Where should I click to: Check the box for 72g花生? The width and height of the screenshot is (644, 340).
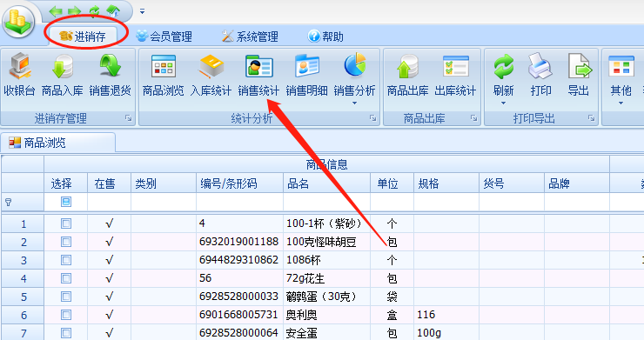[66, 278]
